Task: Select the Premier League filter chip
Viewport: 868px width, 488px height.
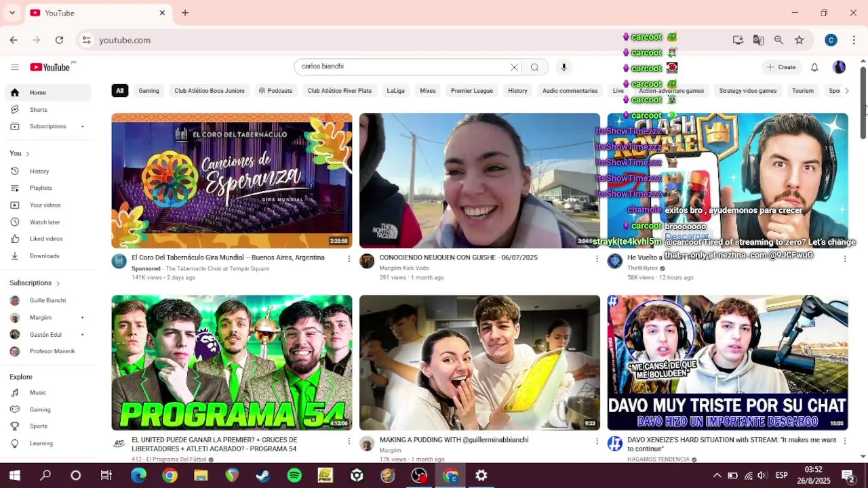Action: [x=472, y=91]
